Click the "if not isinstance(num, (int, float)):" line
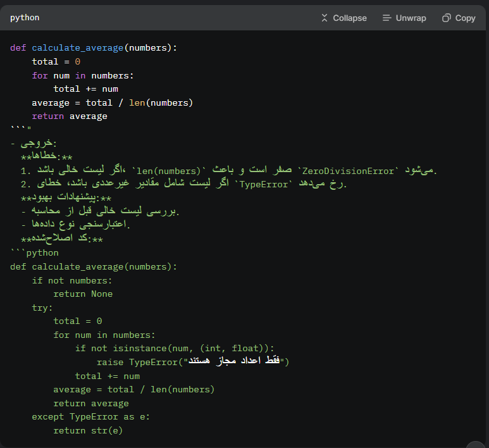This screenshot has width=489, height=448. click(175, 348)
